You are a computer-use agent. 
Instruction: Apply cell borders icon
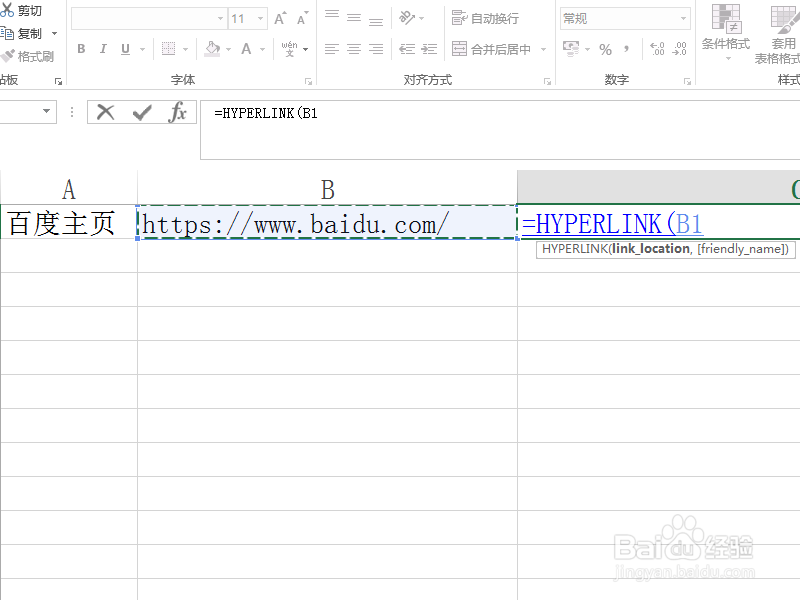(x=168, y=49)
